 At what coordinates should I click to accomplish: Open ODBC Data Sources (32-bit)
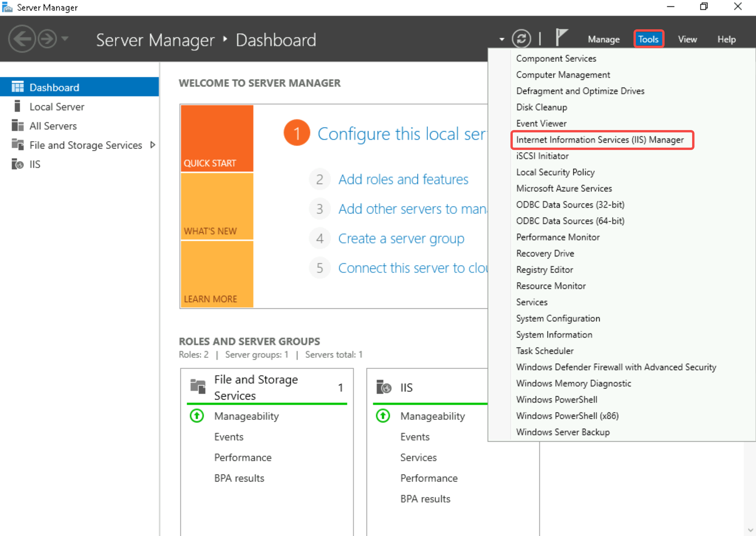coord(570,205)
